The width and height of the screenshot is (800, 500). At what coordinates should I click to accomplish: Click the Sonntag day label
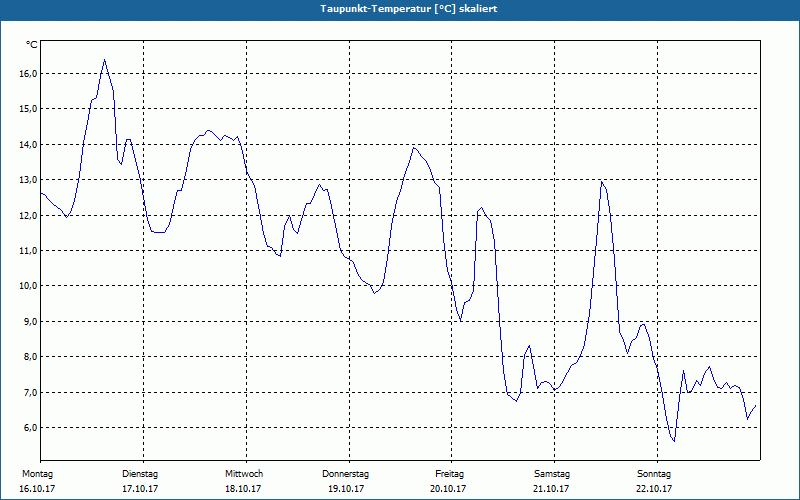click(654, 474)
